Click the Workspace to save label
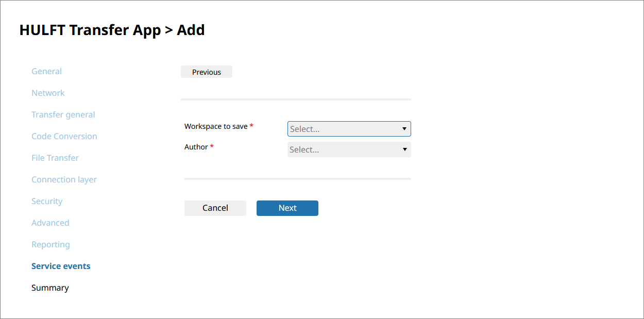 click(216, 126)
